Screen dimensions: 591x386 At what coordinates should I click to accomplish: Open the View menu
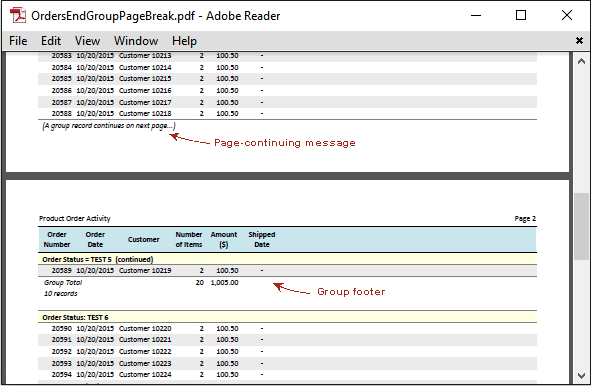click(x=87, y=41)
